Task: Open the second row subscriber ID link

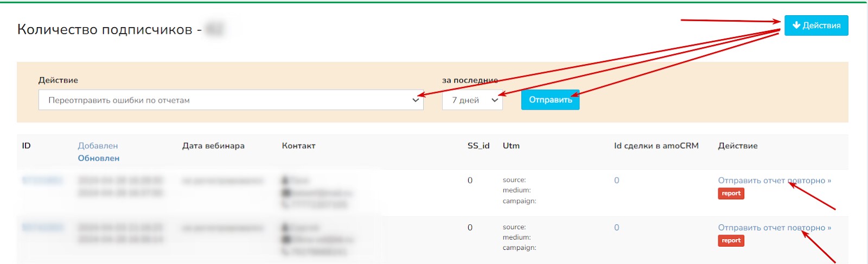Action: 42,228
